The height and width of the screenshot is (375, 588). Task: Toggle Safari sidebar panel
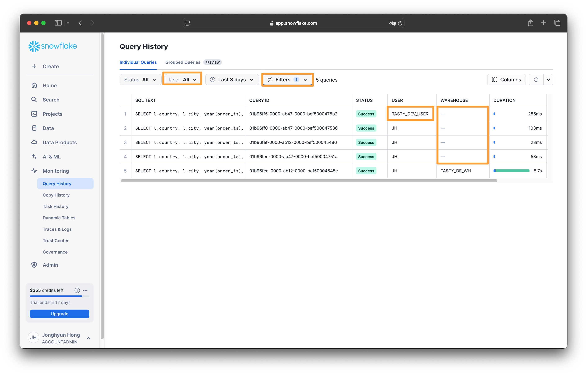pos(58,23)
